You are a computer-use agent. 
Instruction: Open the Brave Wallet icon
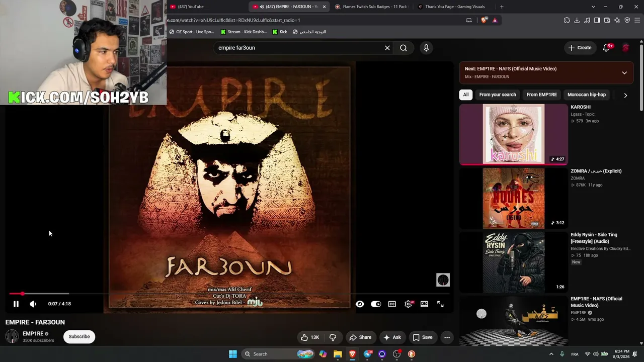(x=607, y=20)
